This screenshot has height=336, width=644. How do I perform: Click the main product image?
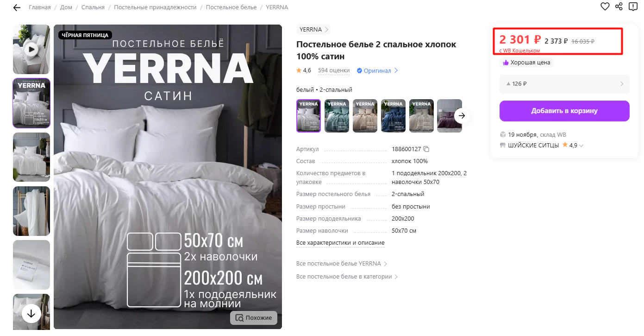168,177
